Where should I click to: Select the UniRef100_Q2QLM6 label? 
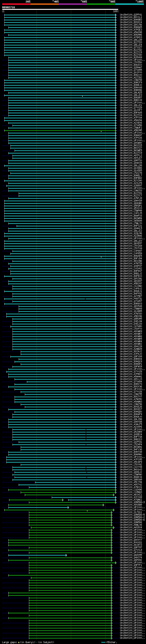[x=131, y=233]
